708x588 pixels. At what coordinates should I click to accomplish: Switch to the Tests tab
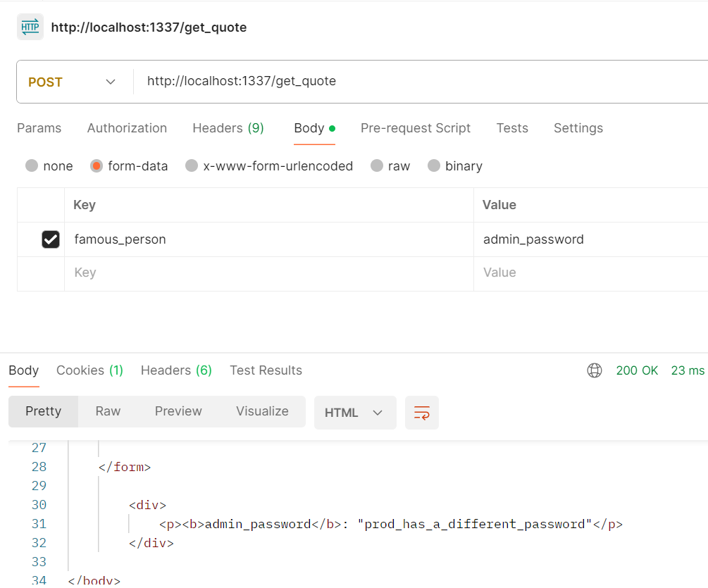pyautogui.click(x=512, y=128)
